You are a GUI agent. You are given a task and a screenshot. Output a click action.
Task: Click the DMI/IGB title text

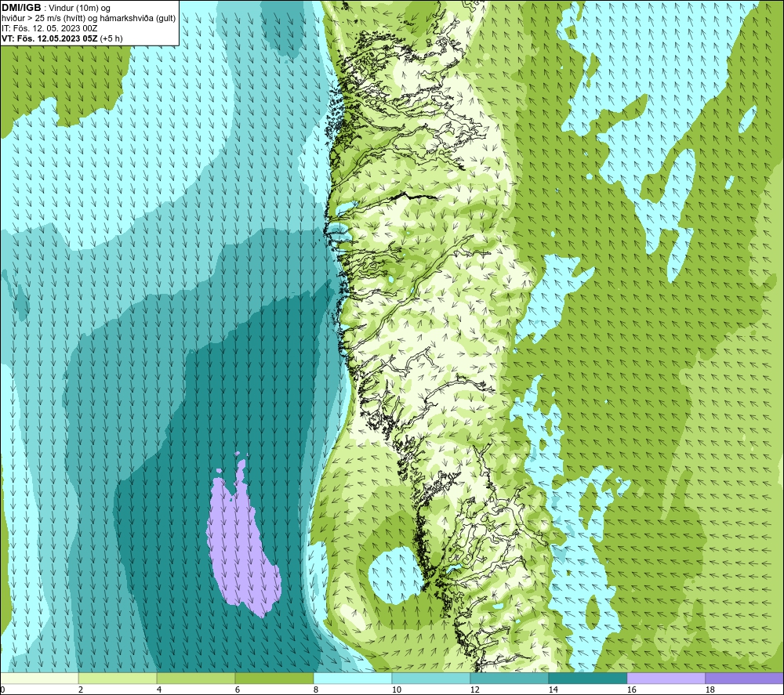pos(21,8)
